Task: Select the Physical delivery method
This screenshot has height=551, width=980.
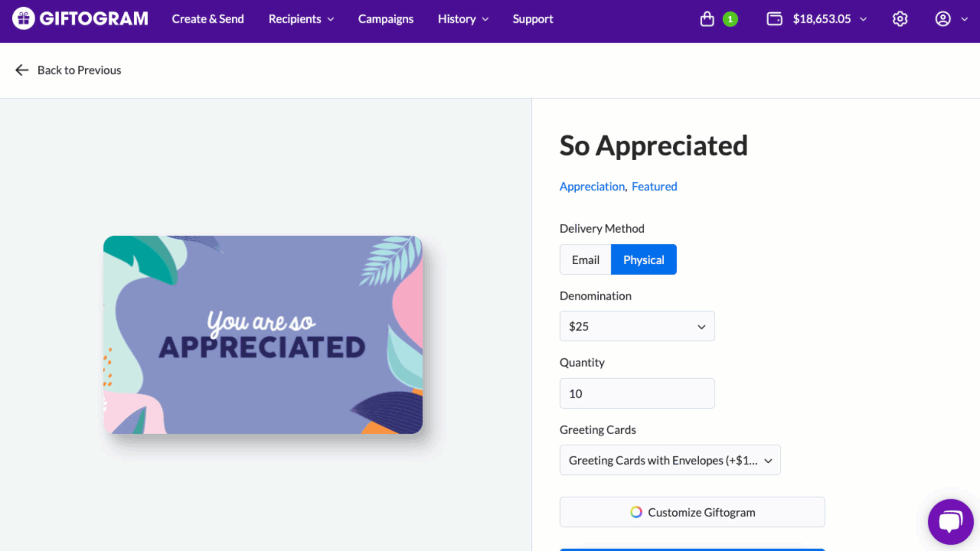Action: (x=643, y=260)
